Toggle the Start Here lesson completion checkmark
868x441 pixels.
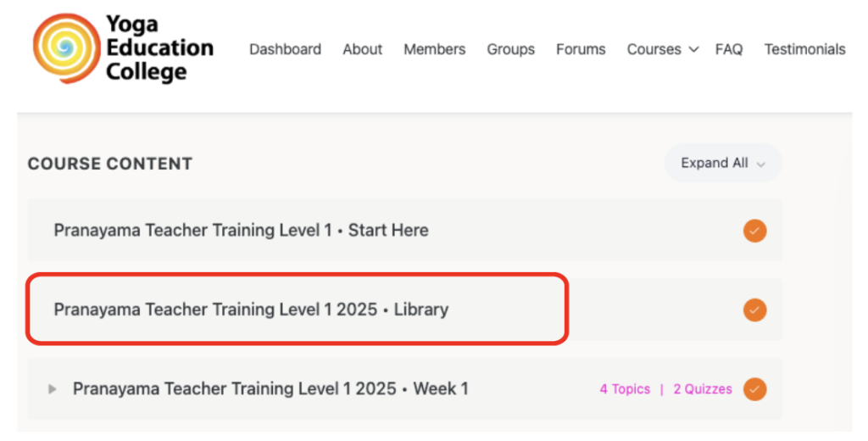click(x=754, y=231)
